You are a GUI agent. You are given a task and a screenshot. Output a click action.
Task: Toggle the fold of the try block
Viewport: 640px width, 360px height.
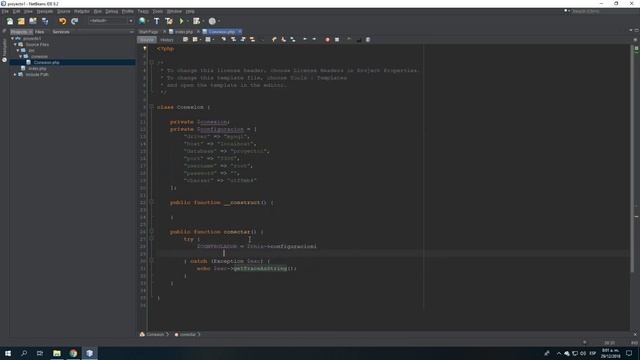(x=151, y=239)
